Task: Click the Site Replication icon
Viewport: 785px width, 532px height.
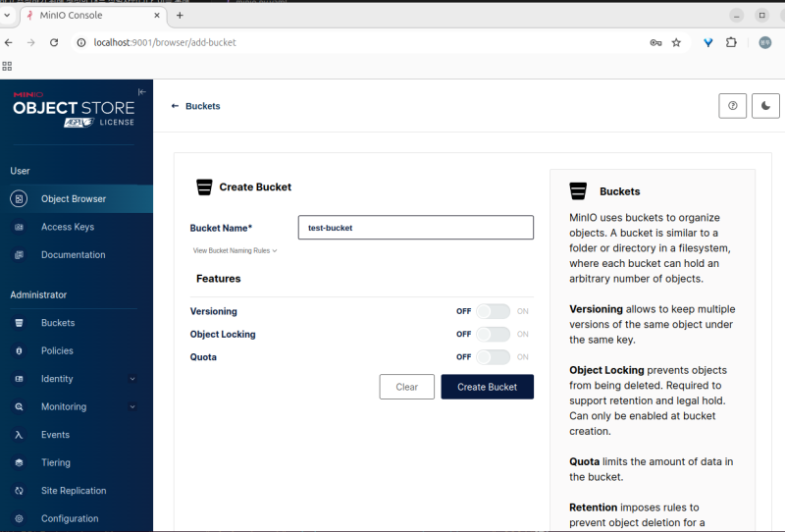Action: pos(19,491)
